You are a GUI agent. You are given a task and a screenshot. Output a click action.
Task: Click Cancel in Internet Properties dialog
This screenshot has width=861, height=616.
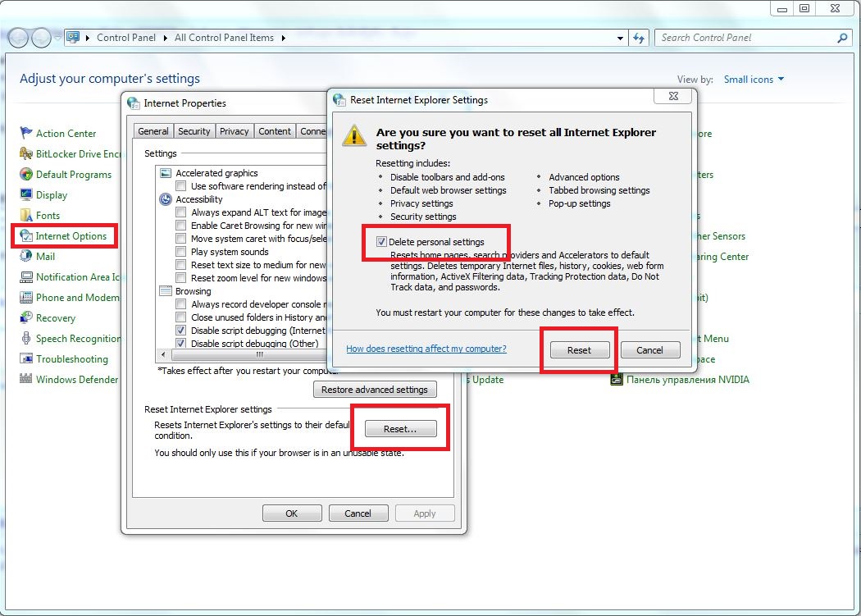[358, 513]
